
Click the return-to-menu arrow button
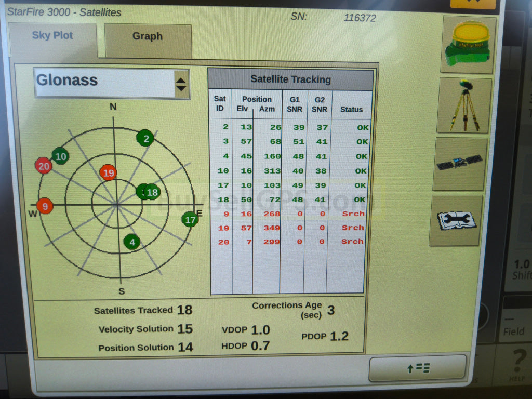[418, 368]
